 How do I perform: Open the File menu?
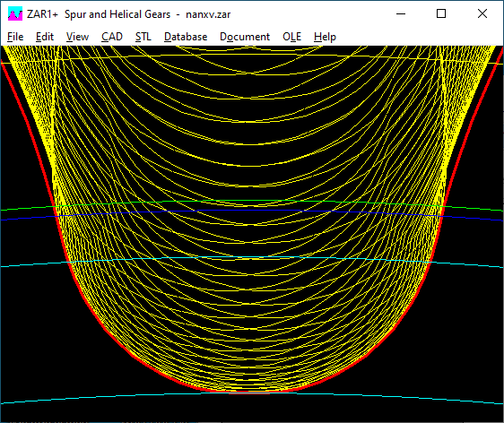pos(15,37)
